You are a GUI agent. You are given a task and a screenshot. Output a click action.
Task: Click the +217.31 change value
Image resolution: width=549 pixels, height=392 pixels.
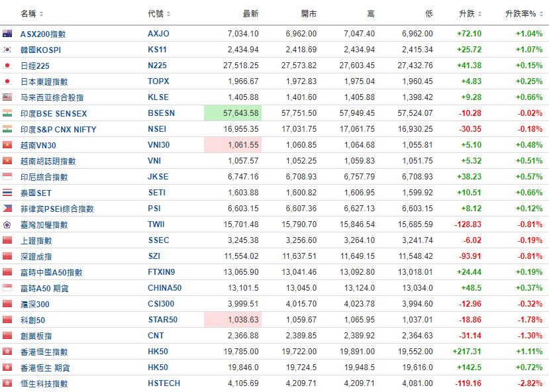[467, 352]
